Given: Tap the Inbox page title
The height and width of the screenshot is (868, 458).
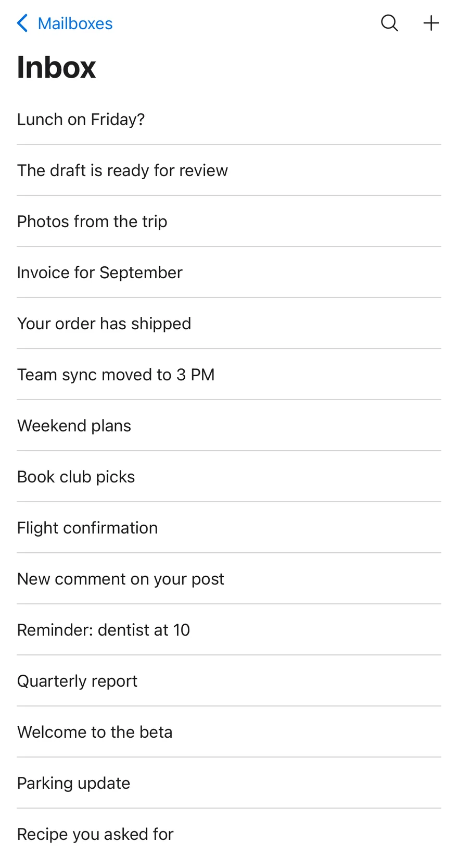Looking at the screenshot, I should pos(56,67).
